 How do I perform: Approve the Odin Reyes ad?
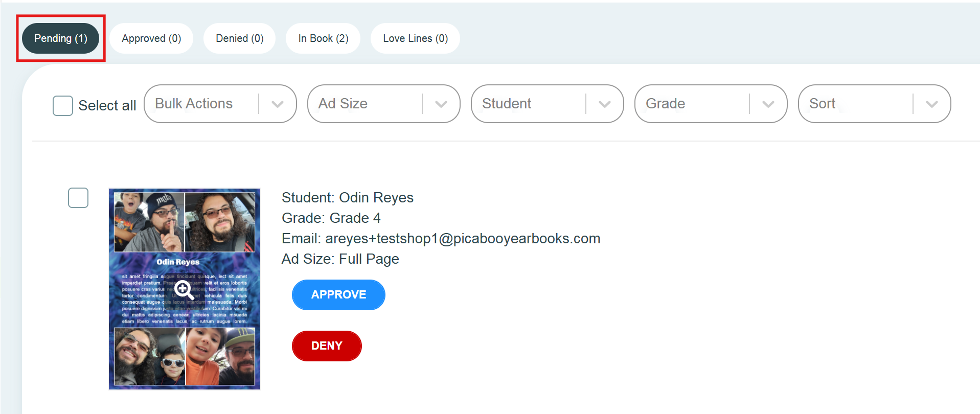click(338, 295)
